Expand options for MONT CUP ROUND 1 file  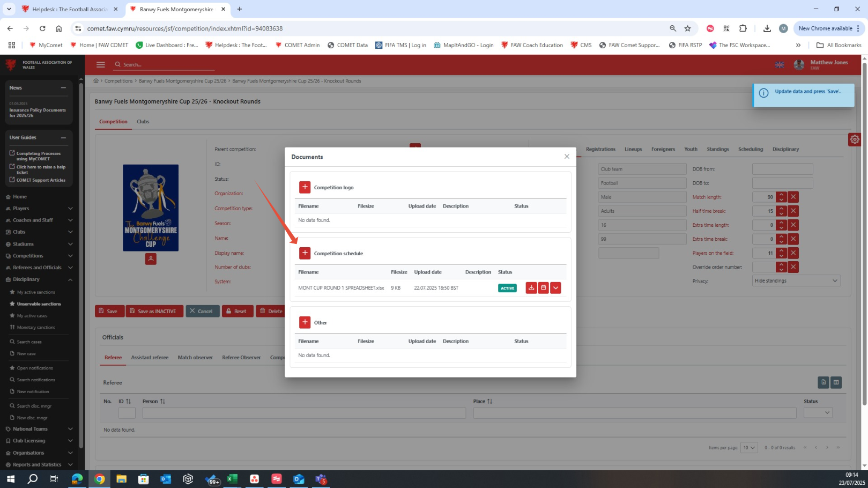555,288
